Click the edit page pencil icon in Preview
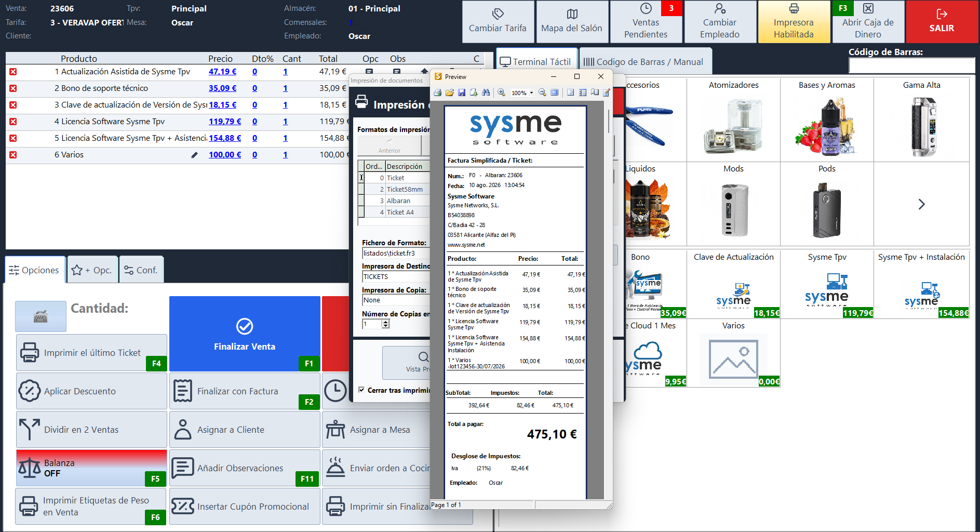 (x=607, y=92)
